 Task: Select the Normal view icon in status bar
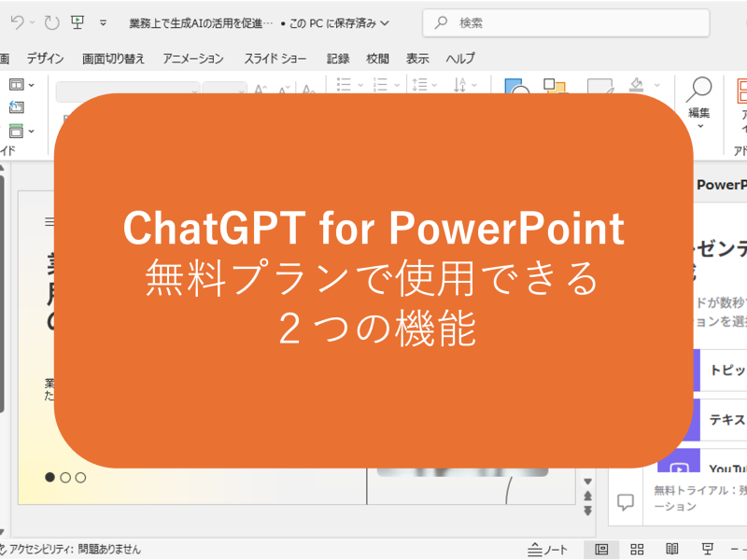601,549
